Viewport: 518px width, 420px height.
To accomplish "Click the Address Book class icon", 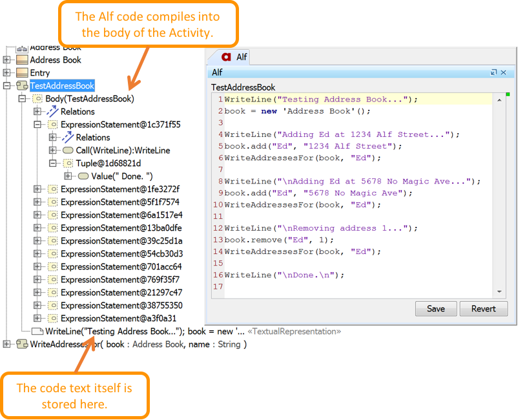I will tap(22, 60).
